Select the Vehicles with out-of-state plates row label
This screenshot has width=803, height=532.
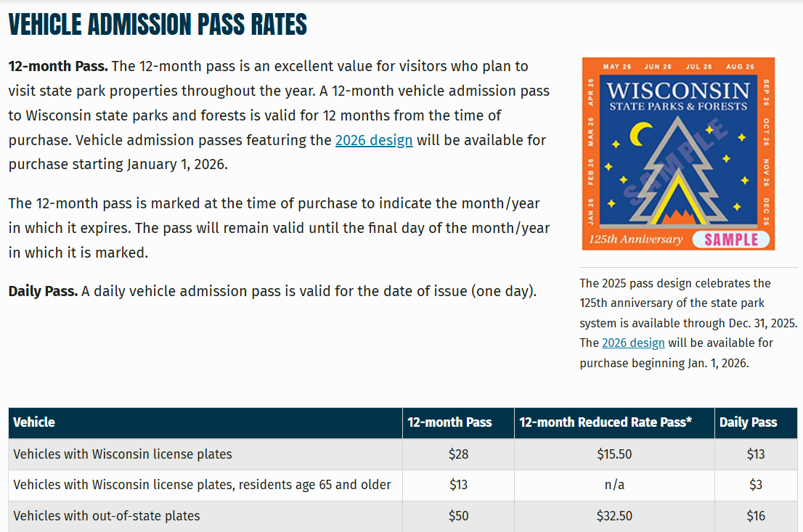pos(107,516)
